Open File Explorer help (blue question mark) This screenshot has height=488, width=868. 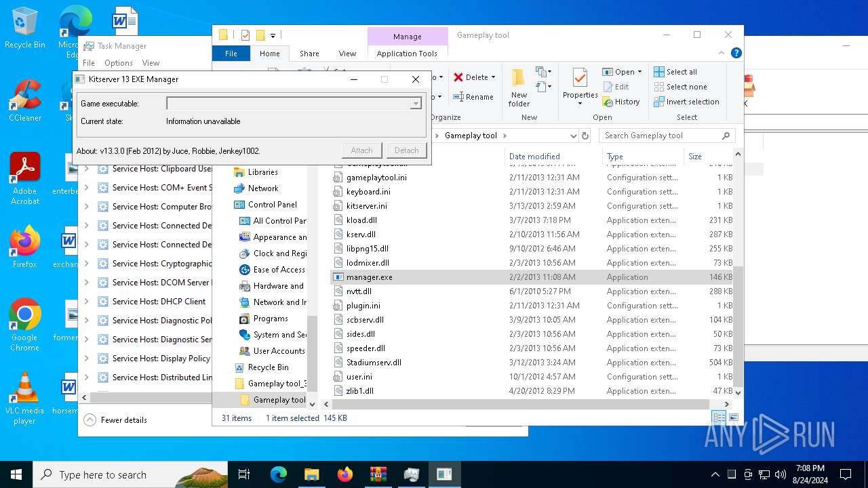point(736,53)
